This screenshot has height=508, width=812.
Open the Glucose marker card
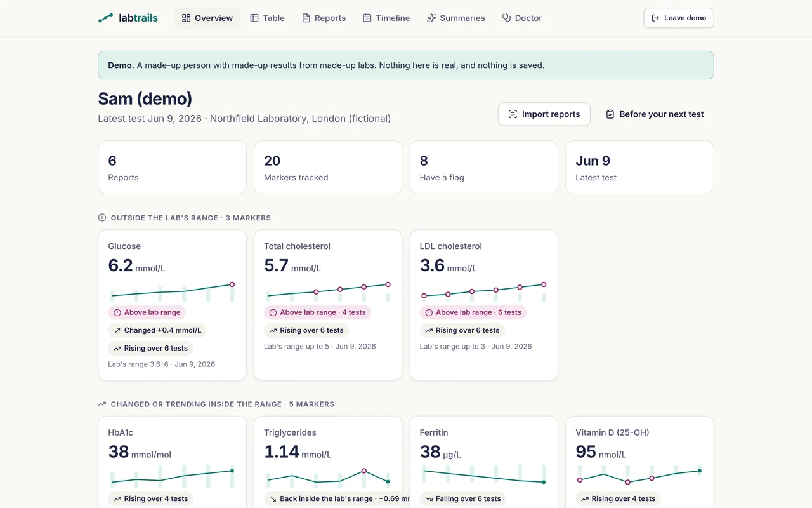(172, 305)
